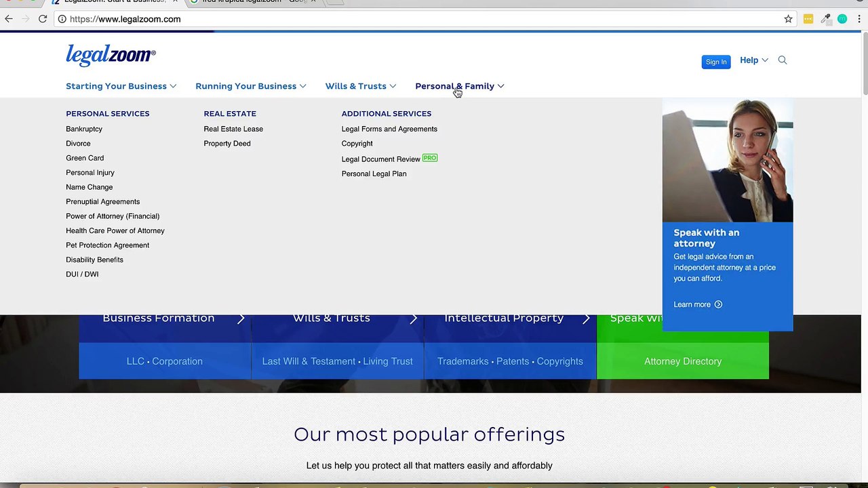Select Disability Benefits
This screenshot has width=868, height=488.
(95, 260)
